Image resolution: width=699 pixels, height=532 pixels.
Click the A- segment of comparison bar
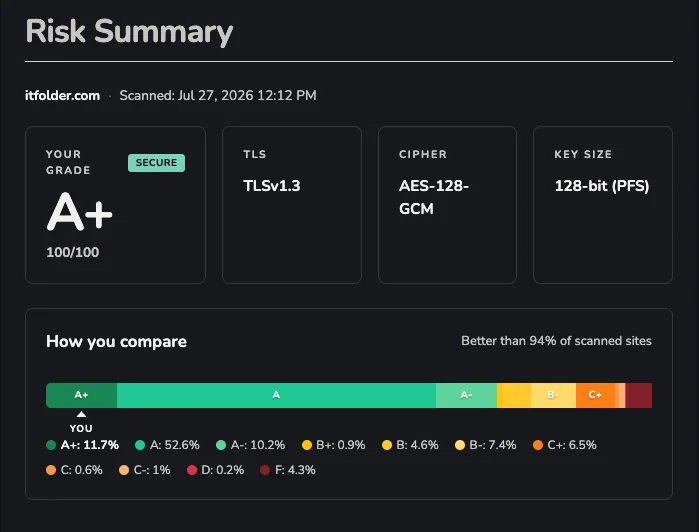[x=466, y=395]
